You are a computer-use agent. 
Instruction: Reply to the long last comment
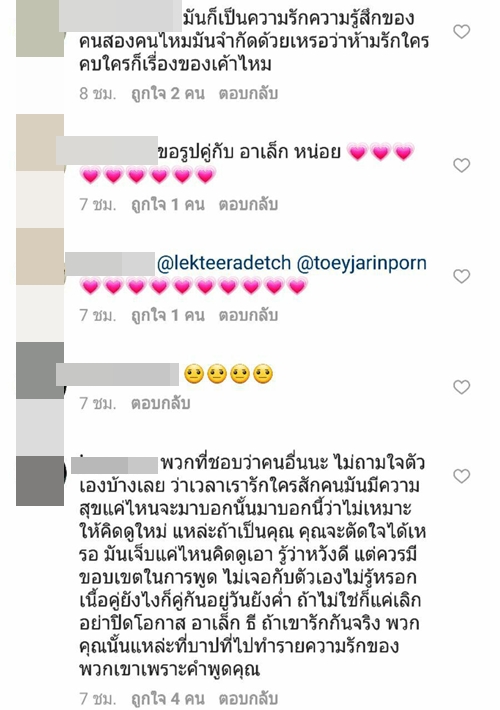[x=248, y=699]
